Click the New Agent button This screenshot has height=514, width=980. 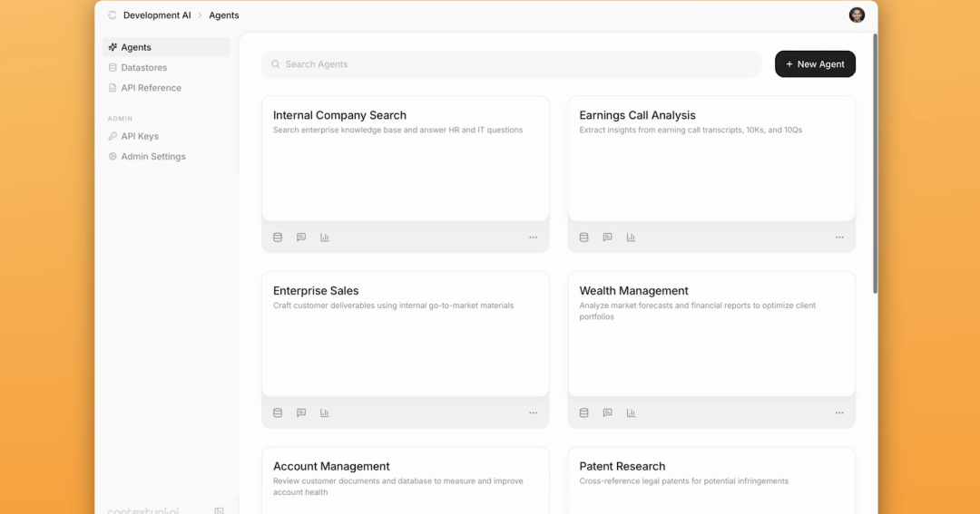815,64
